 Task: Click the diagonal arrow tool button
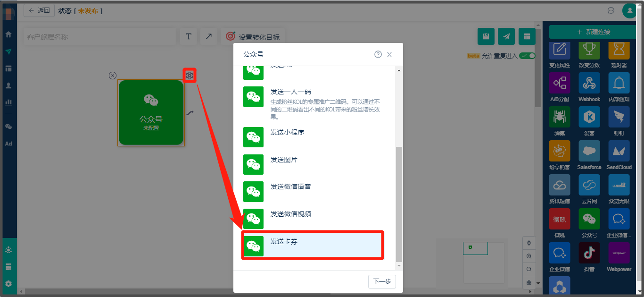208,36
